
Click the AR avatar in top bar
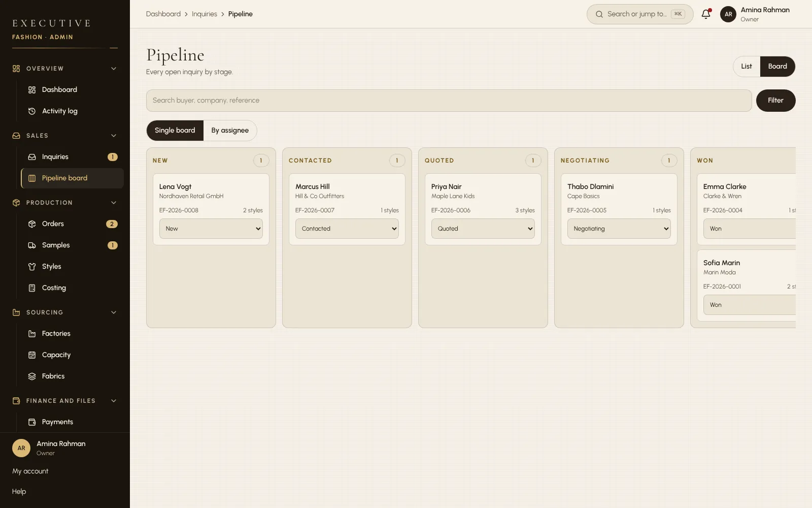coord(728,14)
